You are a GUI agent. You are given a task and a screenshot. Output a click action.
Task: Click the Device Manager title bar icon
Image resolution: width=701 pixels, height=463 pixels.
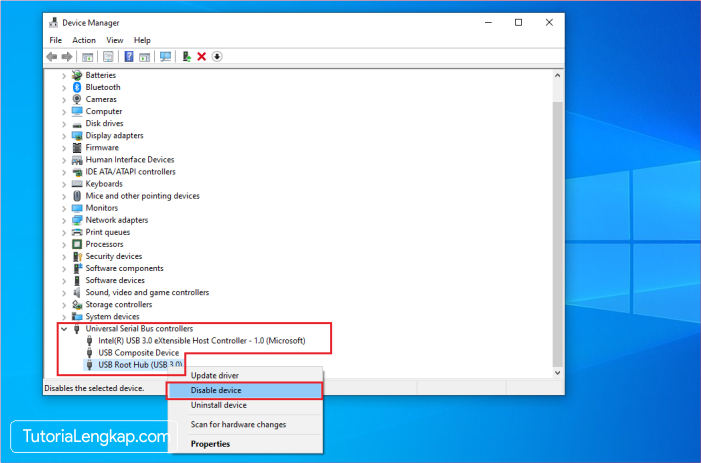(x=54, y=22)
